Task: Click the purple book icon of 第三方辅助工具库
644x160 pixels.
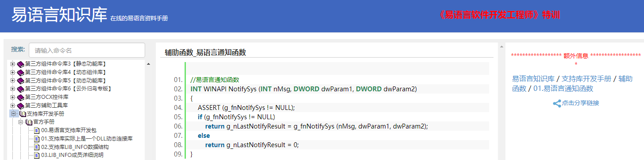Action: point(21,105)
